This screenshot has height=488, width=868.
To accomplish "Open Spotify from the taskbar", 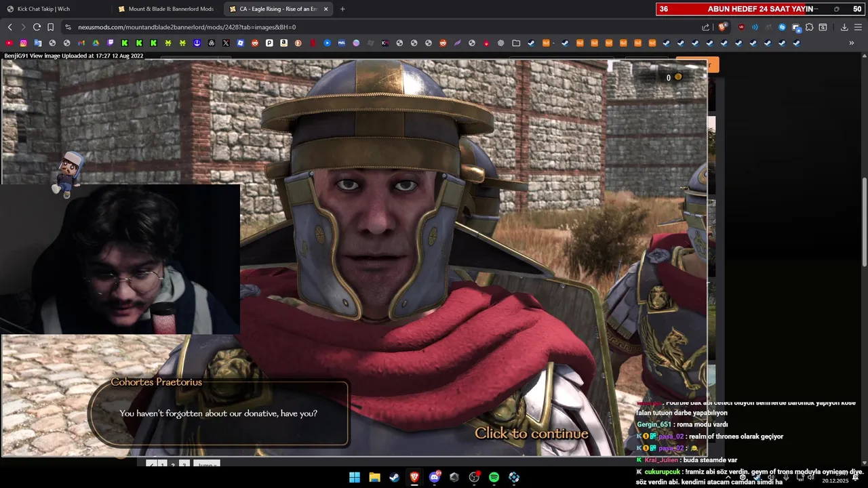I will coord(494,477).
